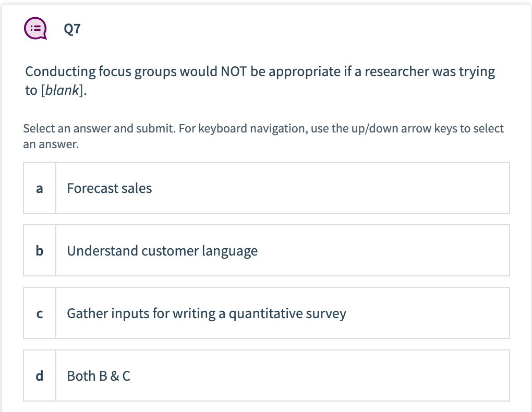Select answer "Forecast sales"
Image resolution: width=532 pixels, height=412 pixels.
(266, 188)
